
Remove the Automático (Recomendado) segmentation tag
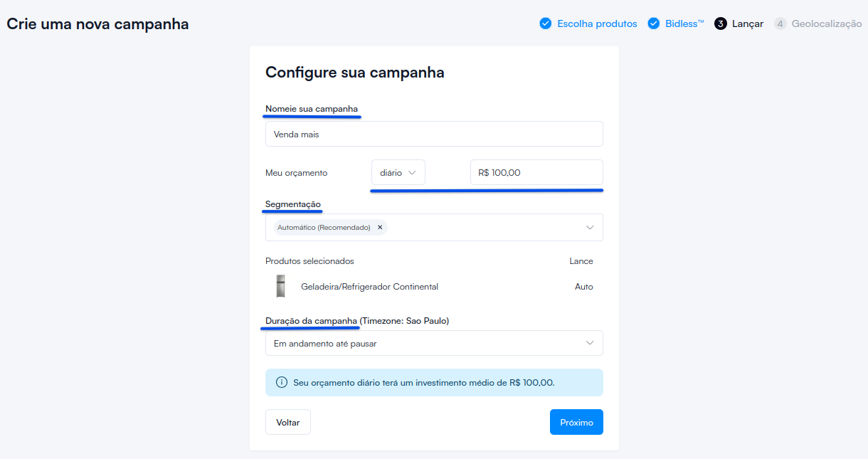380,227
